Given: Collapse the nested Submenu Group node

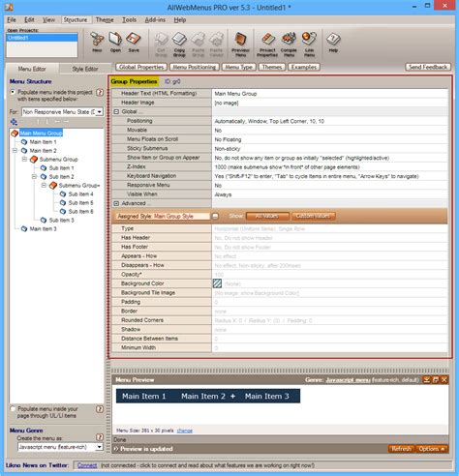Looking at the screenshot, I should pos(44,186).
